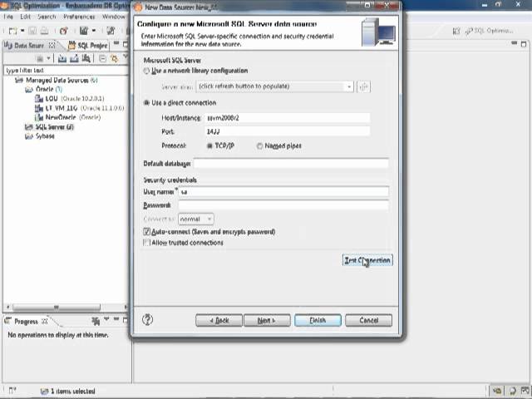Click the Print icon in main toolbar
The height and width of the screenshot is (399, 532).
coord(44,31)
